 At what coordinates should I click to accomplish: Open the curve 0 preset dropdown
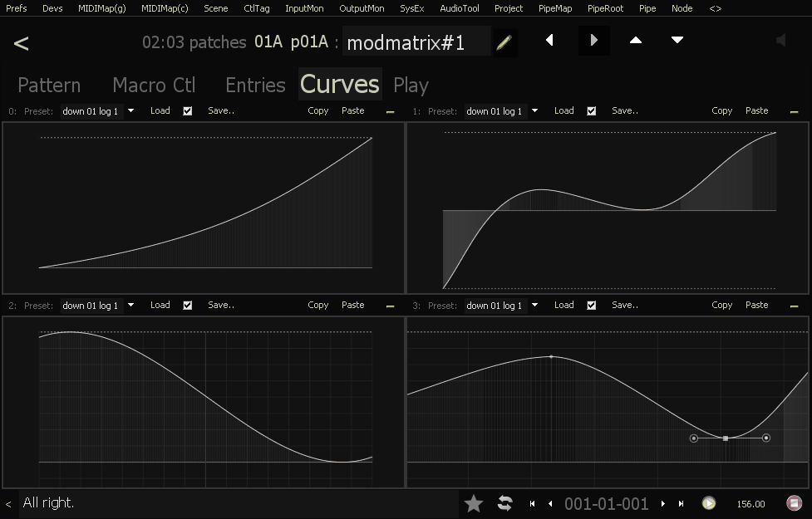click(130, 111)
